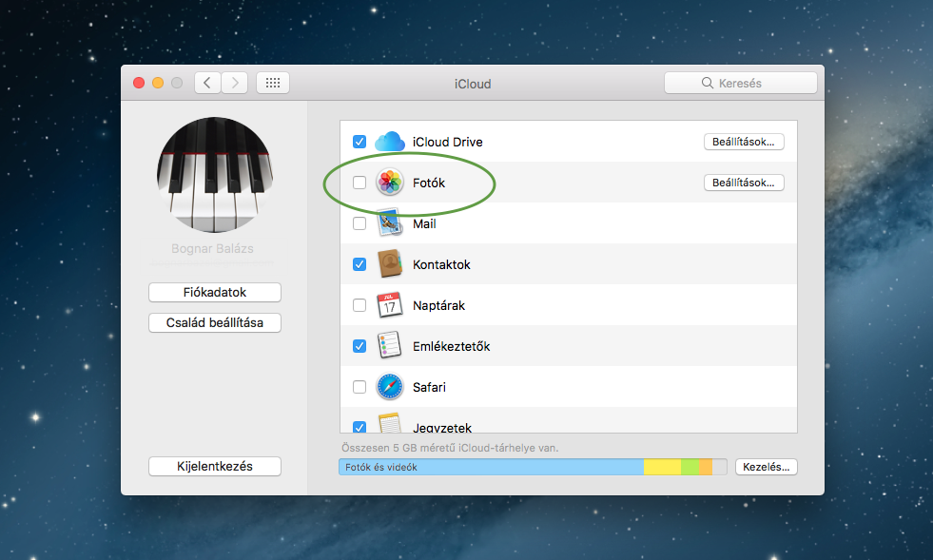Go back with the left arrow button
This screenshot has height=560, width=933.
(207, 83)
